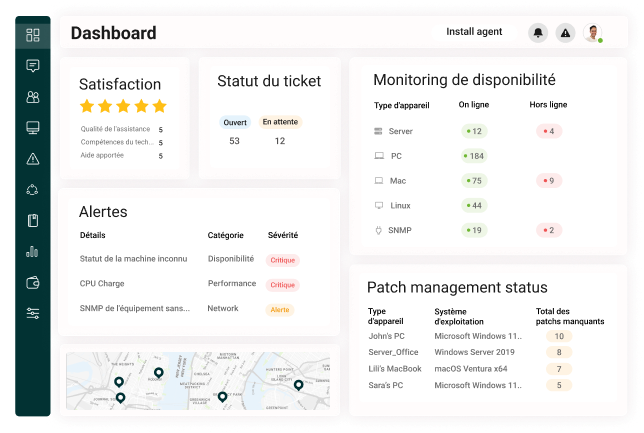Open the wallet billing icon in sidebar
Screen dimensions: 644x433
33,283
